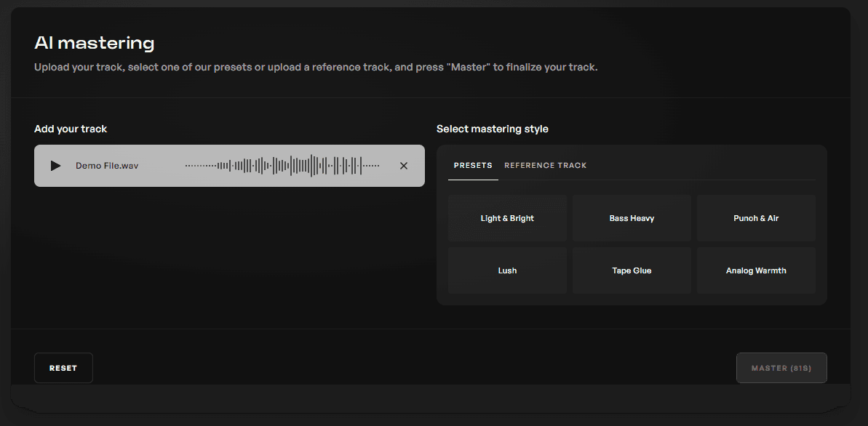Choose the Bass Heavy preset
Screen dimensions: 868x426
pos(632,218)
